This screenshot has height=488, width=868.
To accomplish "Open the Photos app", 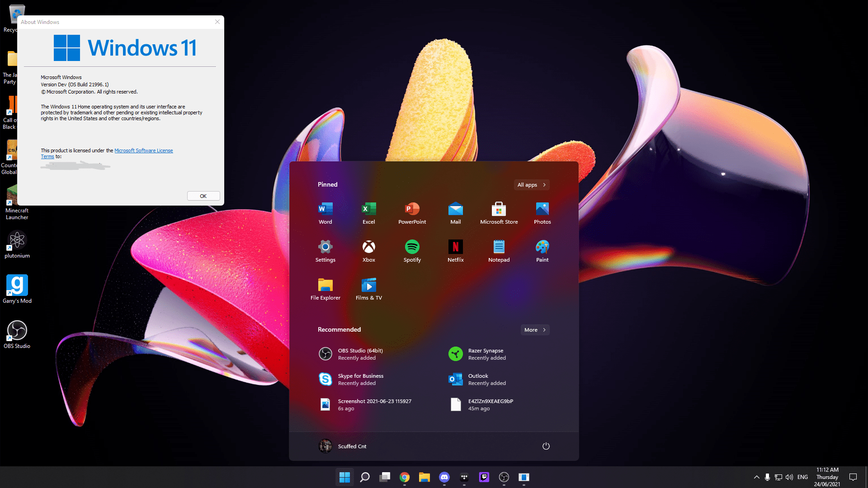I will (x=542, y=209).
